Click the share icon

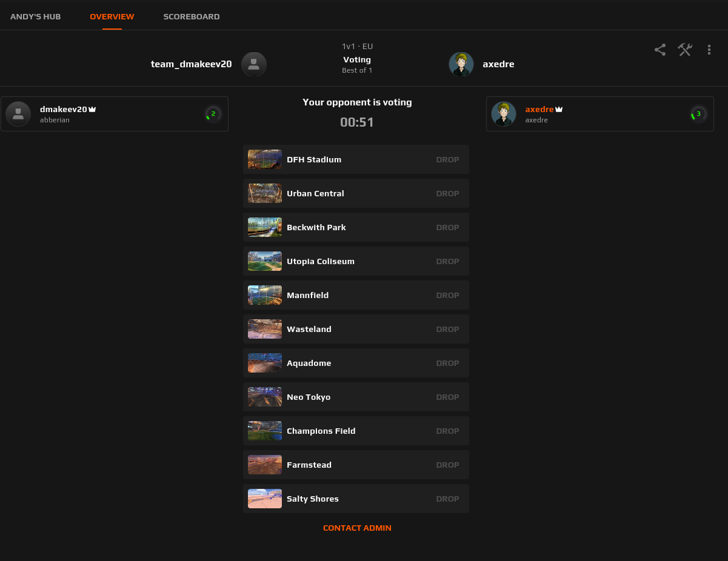coord(660,50)
